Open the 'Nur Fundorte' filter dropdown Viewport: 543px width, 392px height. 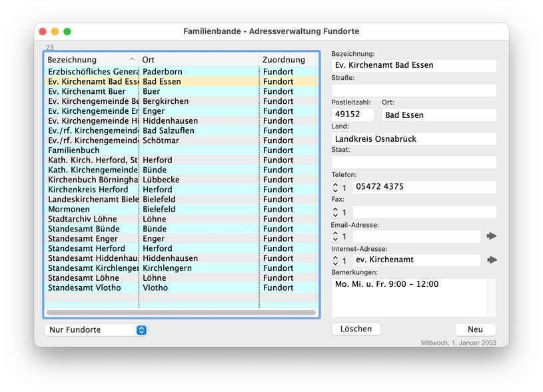click(95, 330)
